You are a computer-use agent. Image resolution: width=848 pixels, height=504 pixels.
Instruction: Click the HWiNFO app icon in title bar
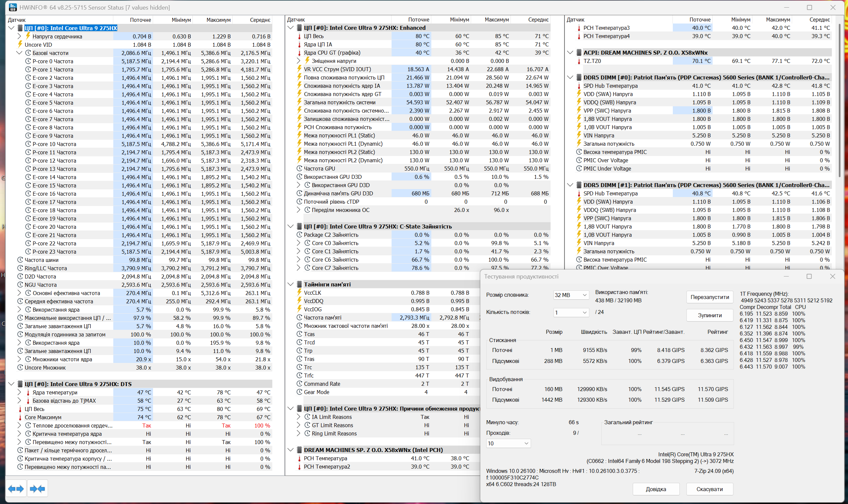coord(13,7)
